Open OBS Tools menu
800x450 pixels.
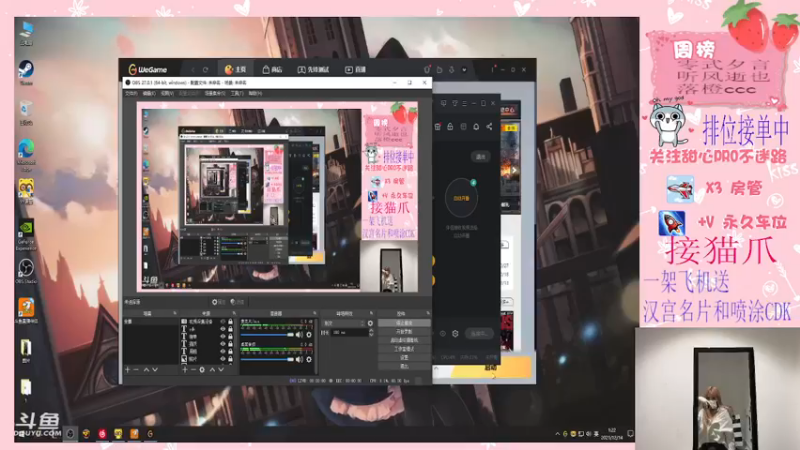[237, 93]
